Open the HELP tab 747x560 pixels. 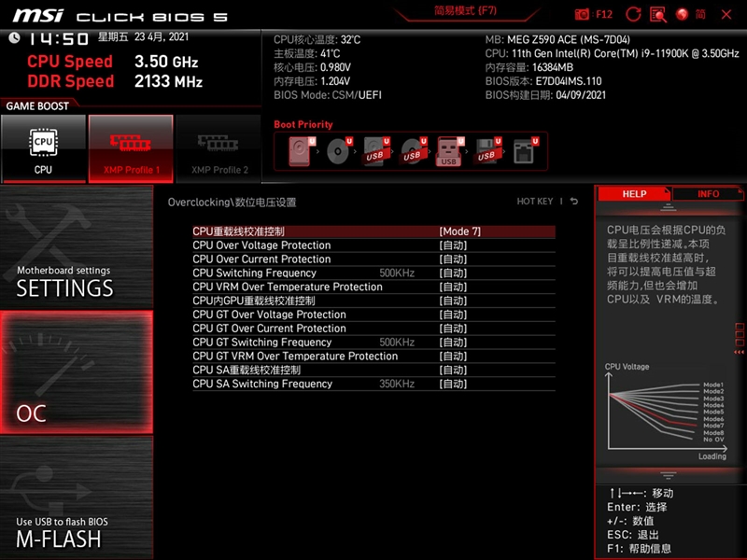[634, 193]
